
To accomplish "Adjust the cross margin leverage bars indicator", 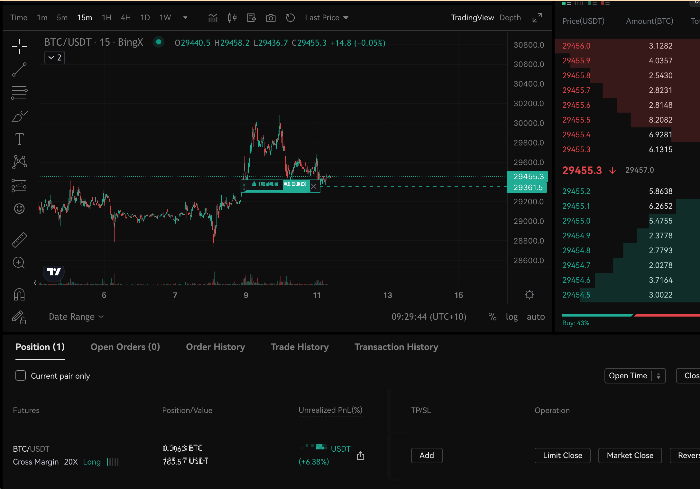I will tap(112, 462).
